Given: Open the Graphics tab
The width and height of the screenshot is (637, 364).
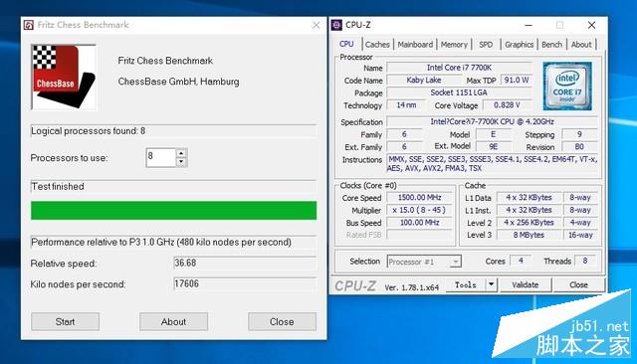Looking at the screenshot, I should (520, 44).
